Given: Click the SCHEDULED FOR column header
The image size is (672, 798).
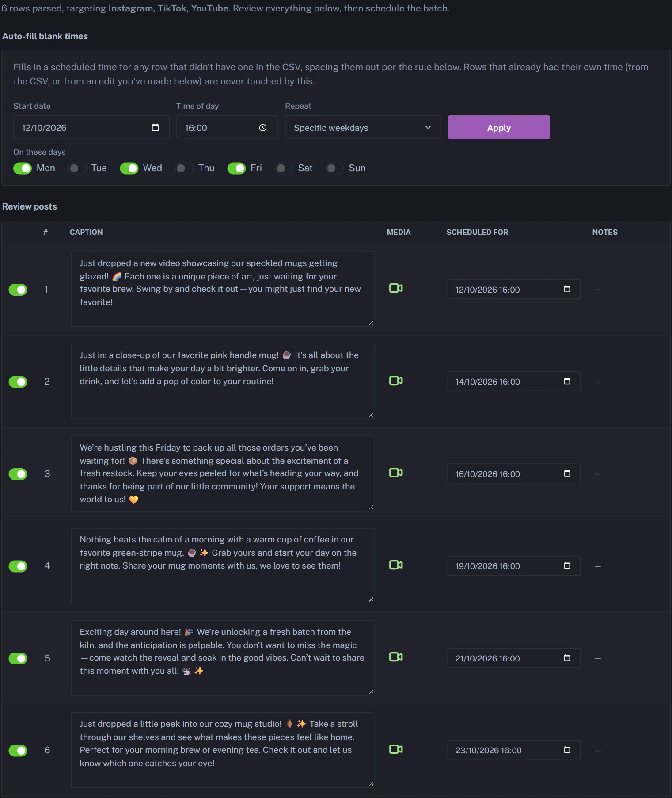Looking at the screenshot, I should tap(477, 232).
